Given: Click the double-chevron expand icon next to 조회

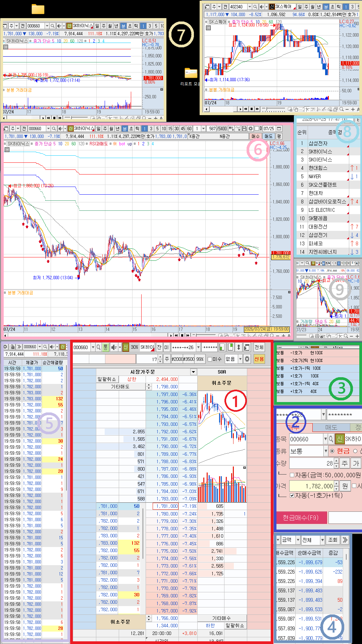Looking at the screenshot, I should pos(345,540).
